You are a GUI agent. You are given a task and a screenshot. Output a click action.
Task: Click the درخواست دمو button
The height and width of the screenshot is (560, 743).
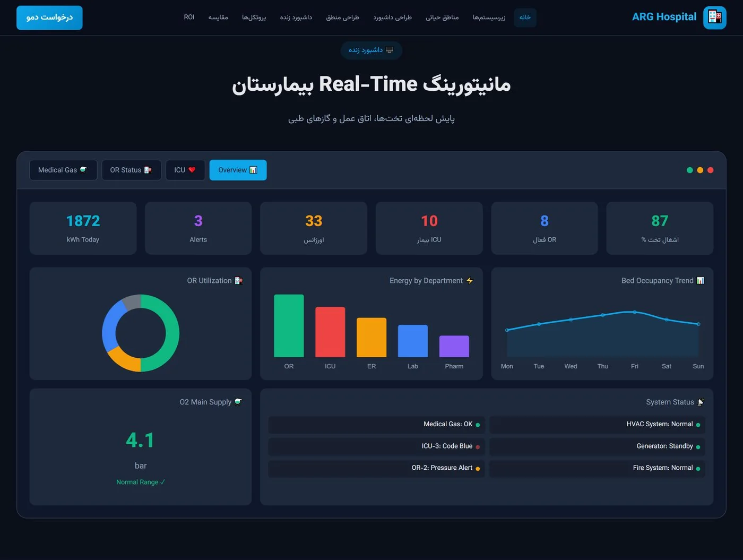click(49, 18)
